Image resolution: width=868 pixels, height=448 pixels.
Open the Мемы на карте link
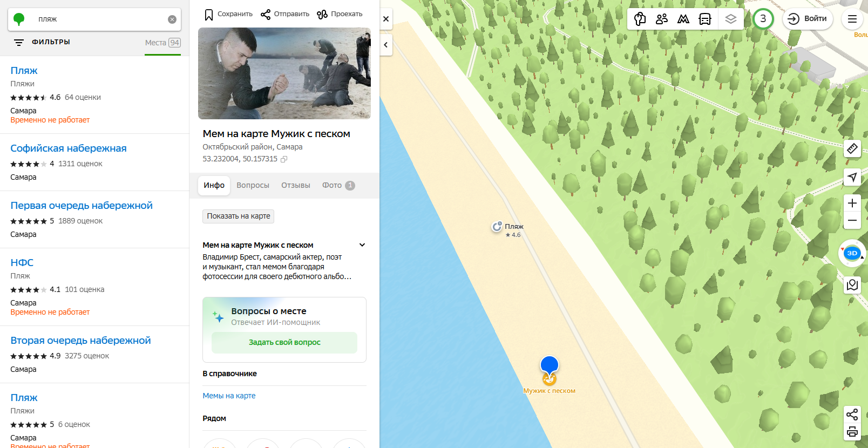pyautogui.click(x=229, y=396)
